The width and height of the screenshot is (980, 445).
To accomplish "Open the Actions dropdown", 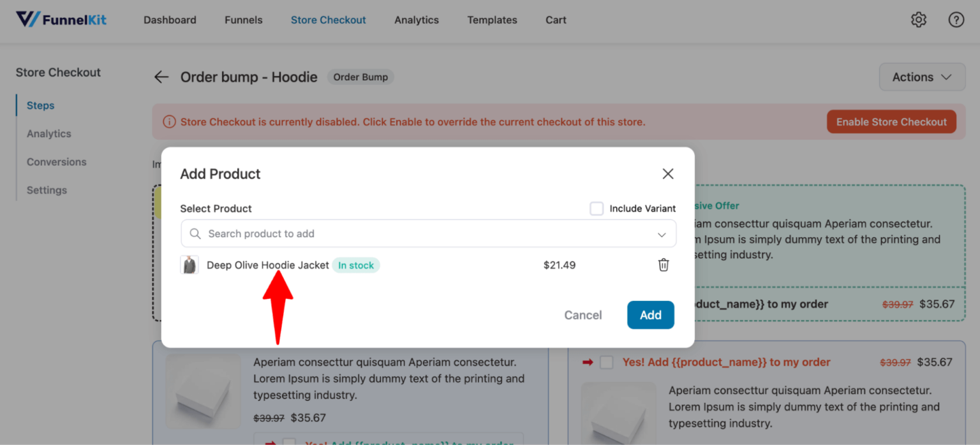I will pyautogui.click(x=921, y=77).
